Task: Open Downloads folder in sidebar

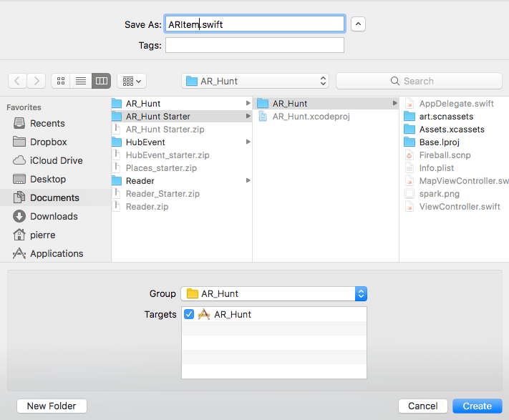Action: [x=54, y=216]
